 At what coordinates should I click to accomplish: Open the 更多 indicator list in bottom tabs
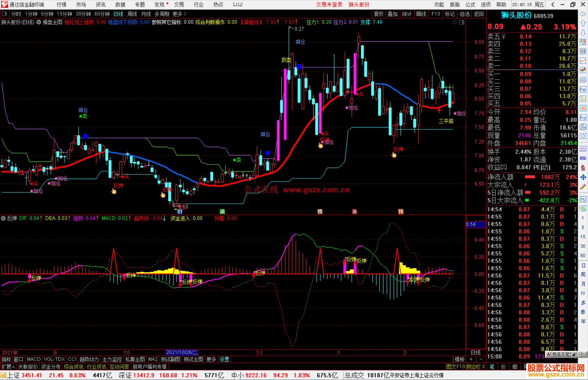coord(211,359)
